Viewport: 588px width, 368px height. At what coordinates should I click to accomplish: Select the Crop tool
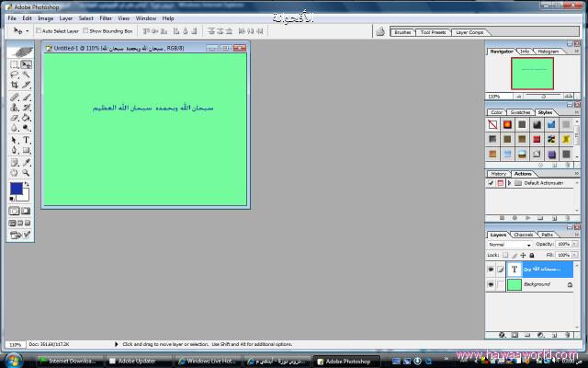pyautogui.click(x=15, y=85)
